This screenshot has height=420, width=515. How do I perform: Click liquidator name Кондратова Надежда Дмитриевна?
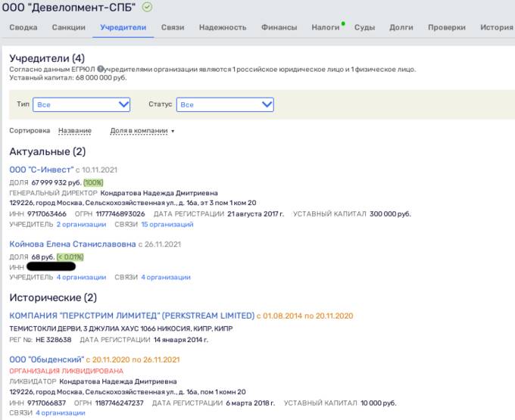click(x=118, y=381)
